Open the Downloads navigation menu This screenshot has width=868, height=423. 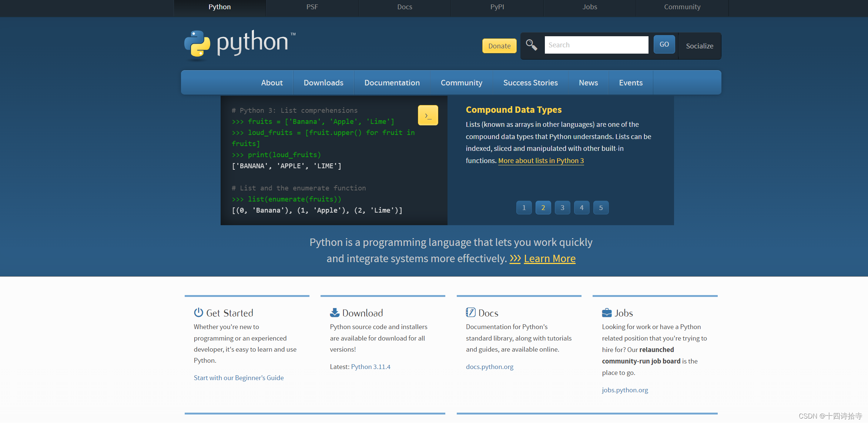point(323,83)
